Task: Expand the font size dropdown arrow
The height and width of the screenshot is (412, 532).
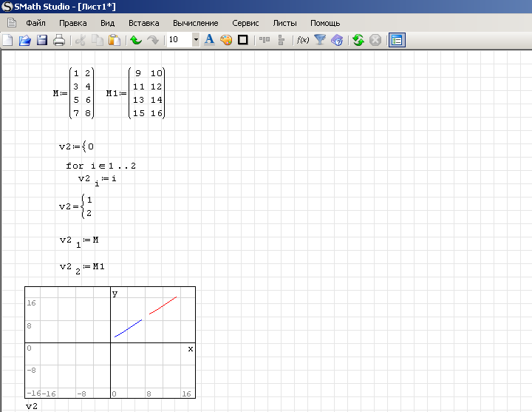Action: click(x=196, y=40)
